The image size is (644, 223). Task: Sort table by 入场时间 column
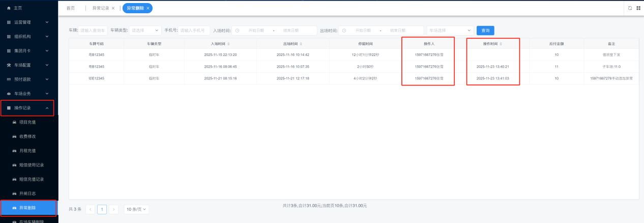tap(228, 44)
